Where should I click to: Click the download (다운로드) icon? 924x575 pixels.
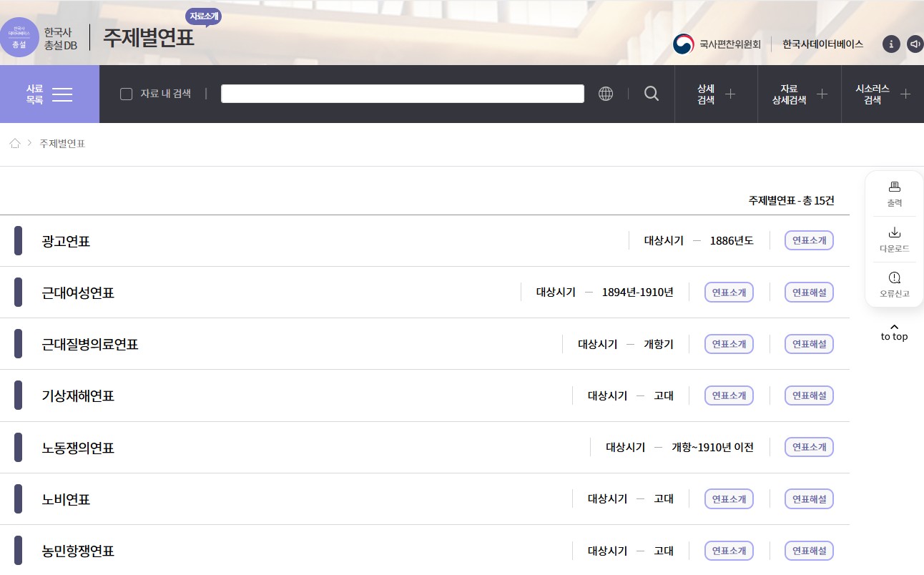[894, 232]
